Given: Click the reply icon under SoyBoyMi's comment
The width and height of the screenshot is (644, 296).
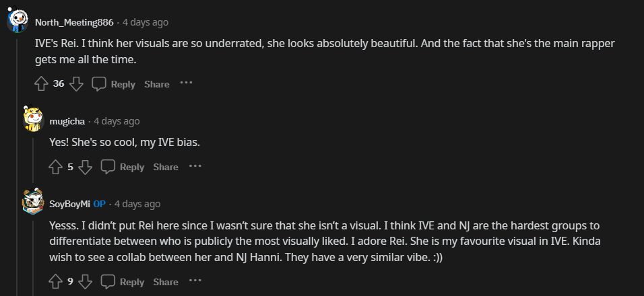Looking at the screenshot, I should click(x=108, y=282).
